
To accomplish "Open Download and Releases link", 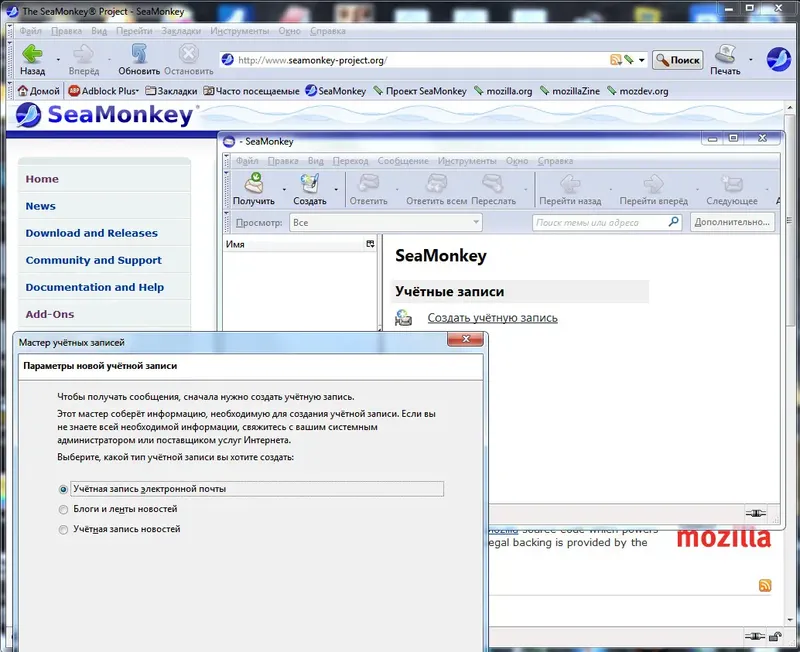I will (91, 233).
